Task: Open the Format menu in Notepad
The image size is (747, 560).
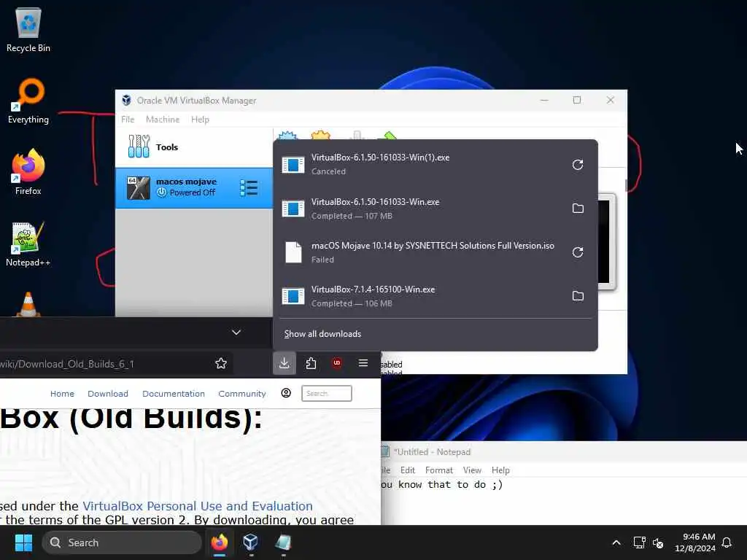Action: 438,470
